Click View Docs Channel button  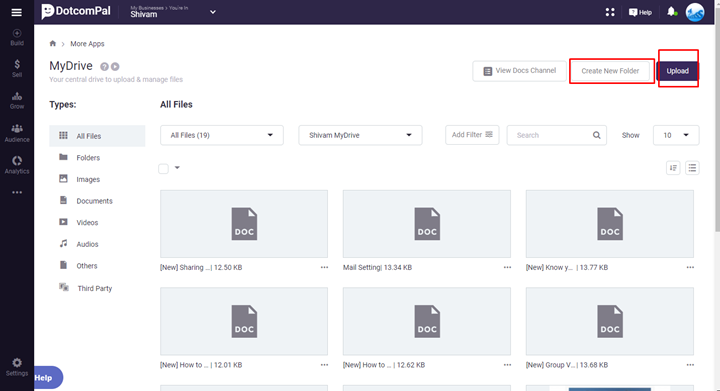point(519,71)
